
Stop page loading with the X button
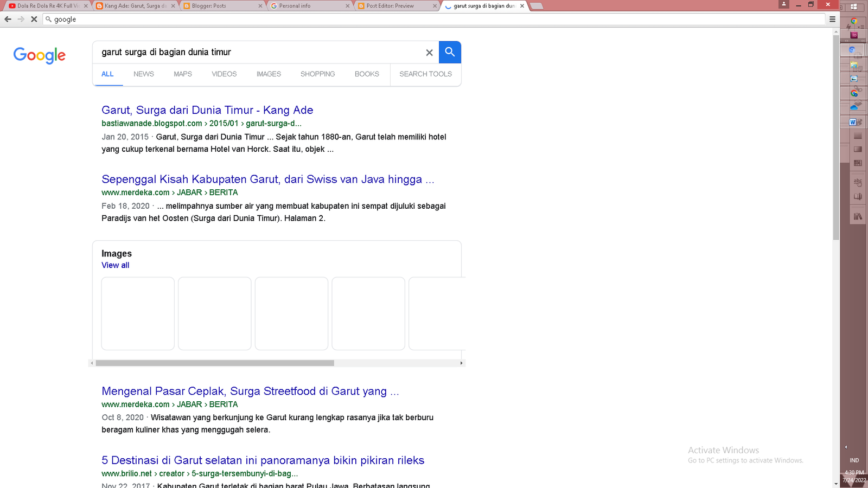34,19
